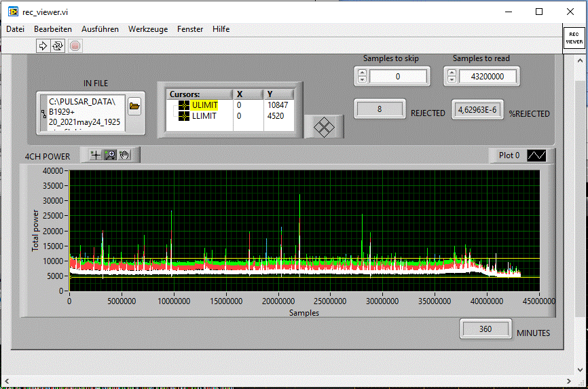Click the horizontal scrollbar right arrow
Screen dimensions: 588x389
569,381
